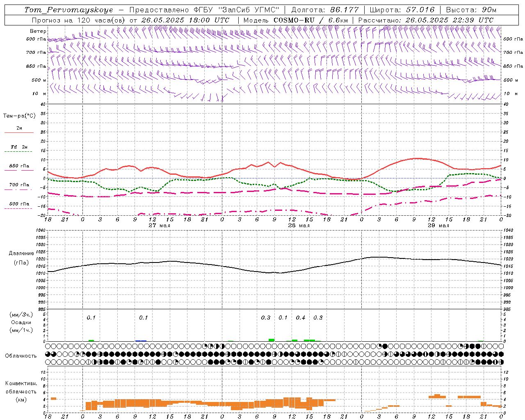525x420 pixels.
Task: Click the Прогноз на 120 часа(ов) text
Action: (79, 20)
